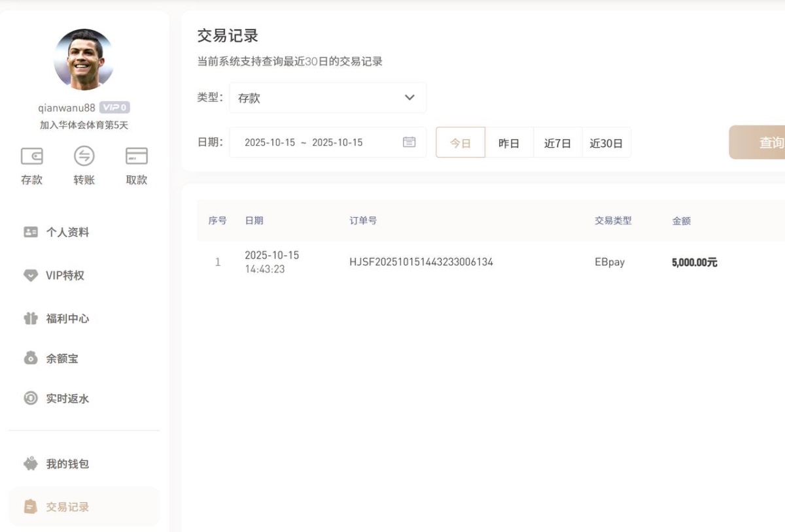Expand the 类型 transaction type dropdown
Screen dimensions: 785x532
pos(327,97)
